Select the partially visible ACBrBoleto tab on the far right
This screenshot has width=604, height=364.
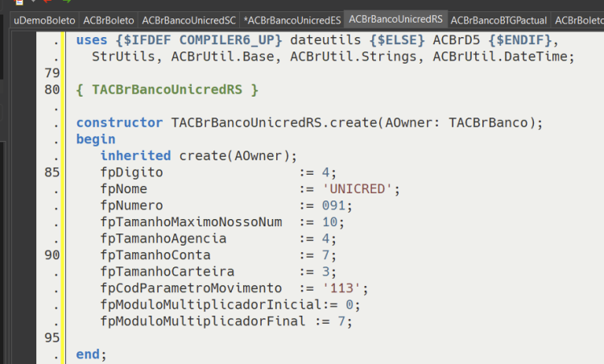577,20
